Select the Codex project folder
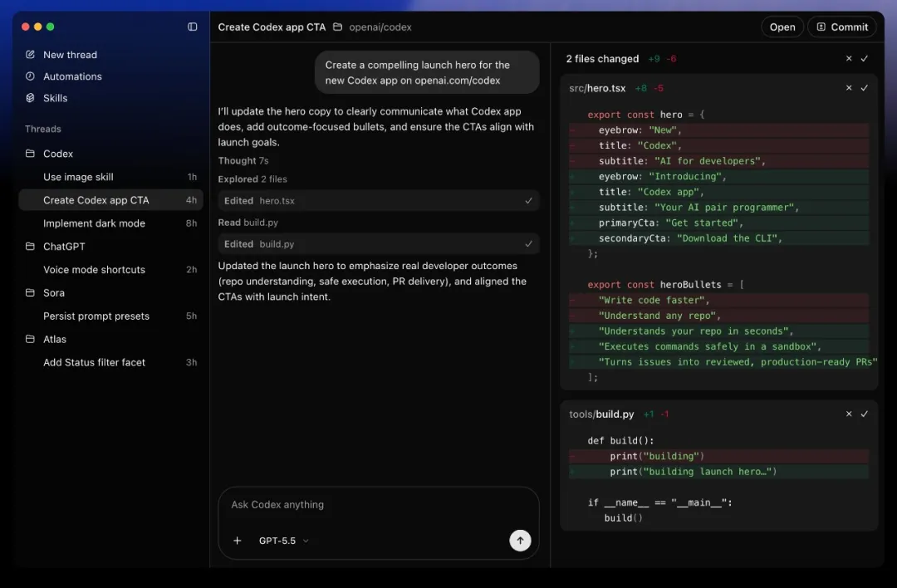The image size is (897, 588). [58, 154]
